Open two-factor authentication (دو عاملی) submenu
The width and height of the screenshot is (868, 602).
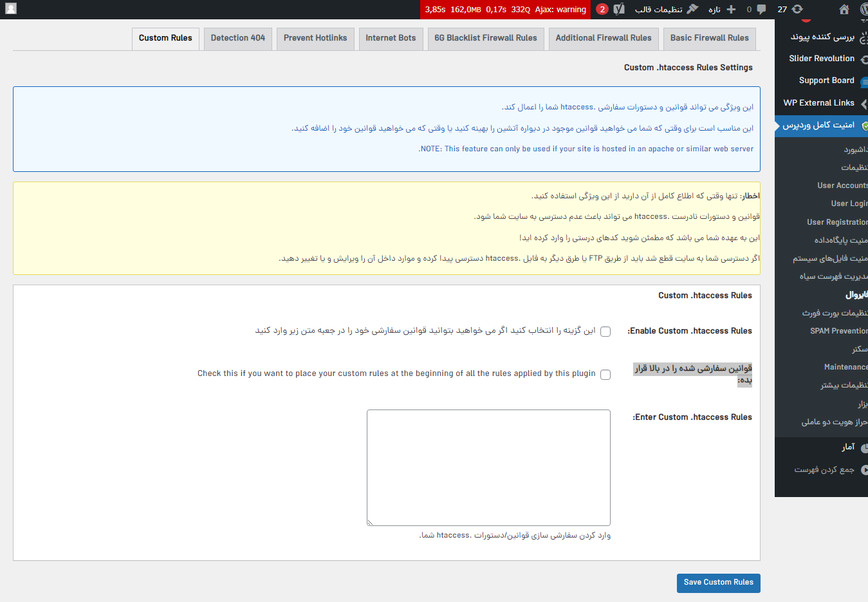(x=834, y=422)
